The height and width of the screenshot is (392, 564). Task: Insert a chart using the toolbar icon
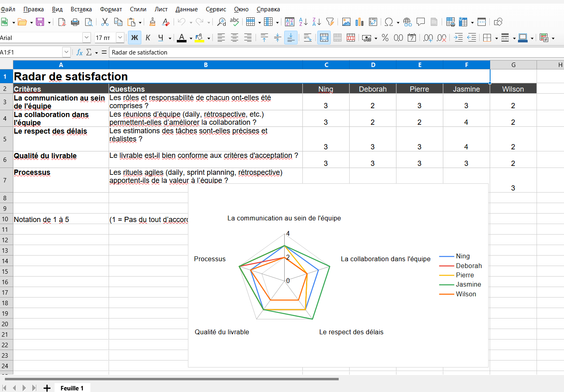[359, 22]
